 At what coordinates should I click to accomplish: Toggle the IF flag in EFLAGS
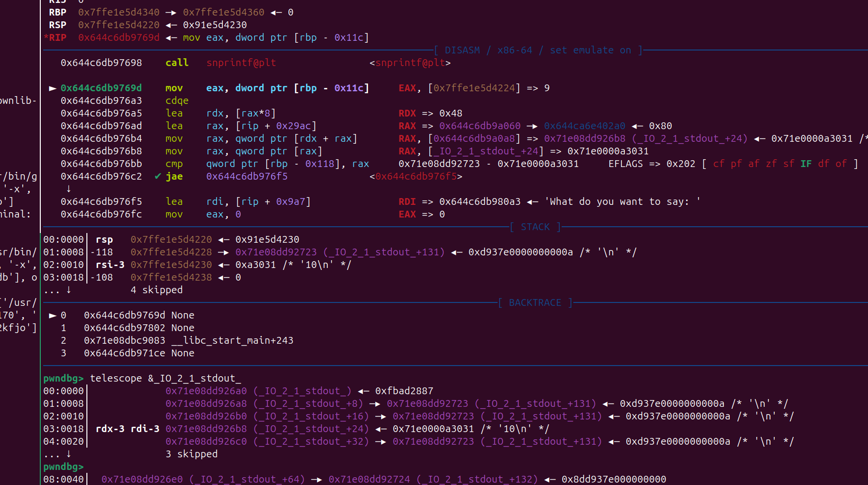tap(806, 164)
